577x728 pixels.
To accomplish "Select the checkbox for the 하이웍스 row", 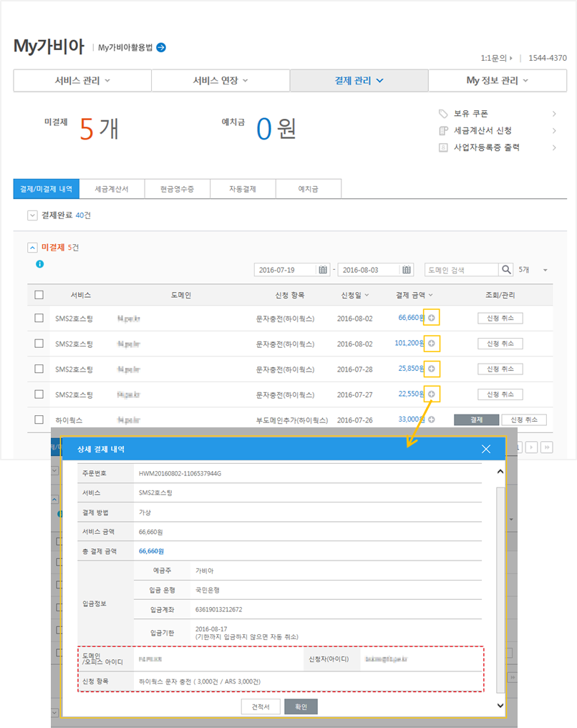I will pos(39,419).
